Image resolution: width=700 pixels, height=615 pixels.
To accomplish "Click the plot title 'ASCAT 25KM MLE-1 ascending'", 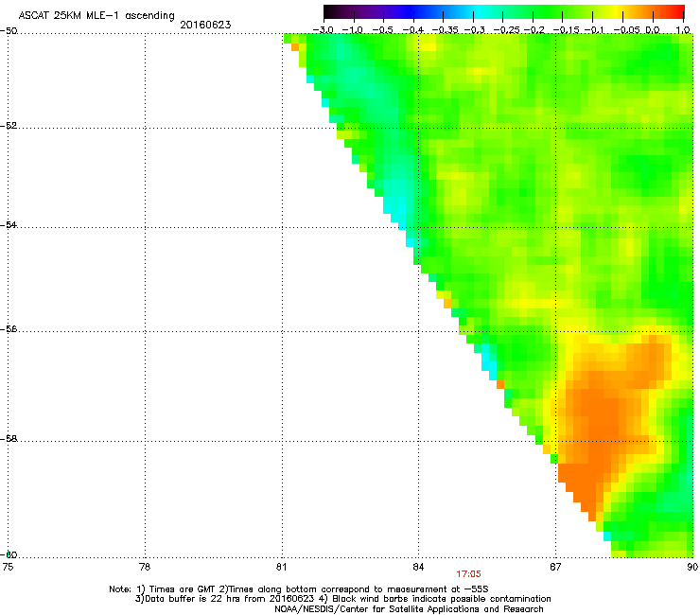I will pyautogui.click(x=96, y=16).
